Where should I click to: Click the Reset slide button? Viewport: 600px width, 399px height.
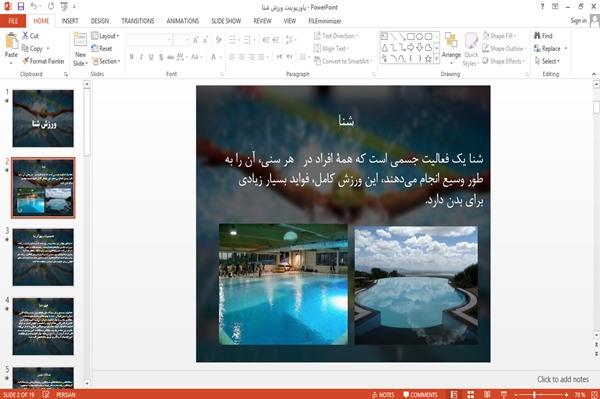(x=102, y=49)
